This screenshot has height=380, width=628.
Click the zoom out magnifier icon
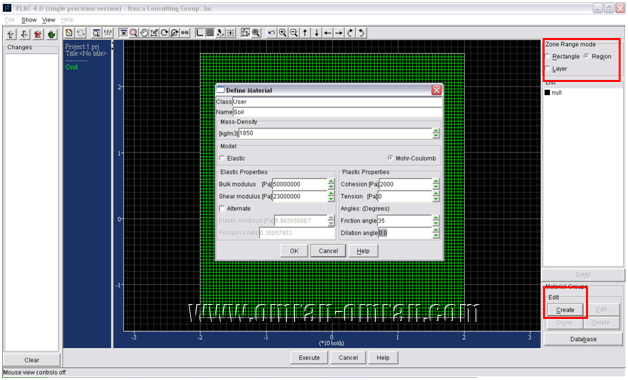[294, 33]
